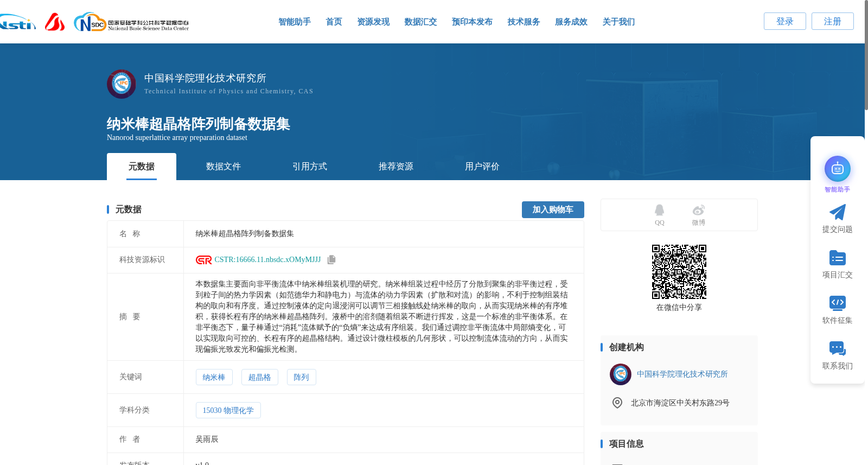Image resolution: width=868 pixels, height=465 pixels.
Task: Switch to the 用户评价 tab
Action: pyautogui.click(x=482, y=167)
